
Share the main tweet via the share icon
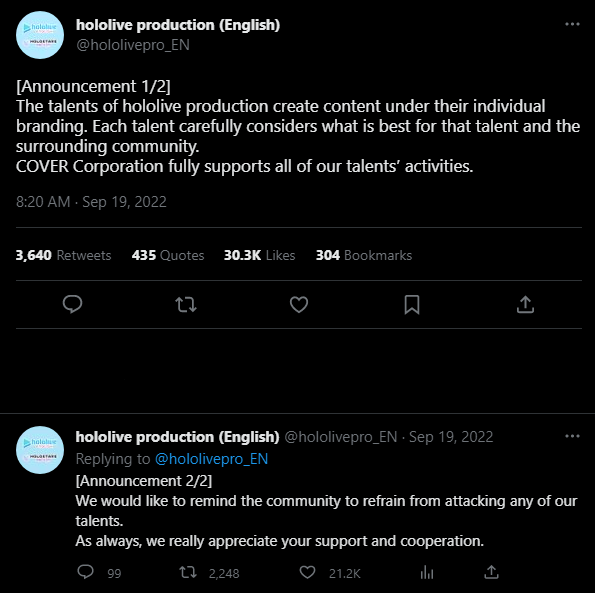[x=525, y=304]
